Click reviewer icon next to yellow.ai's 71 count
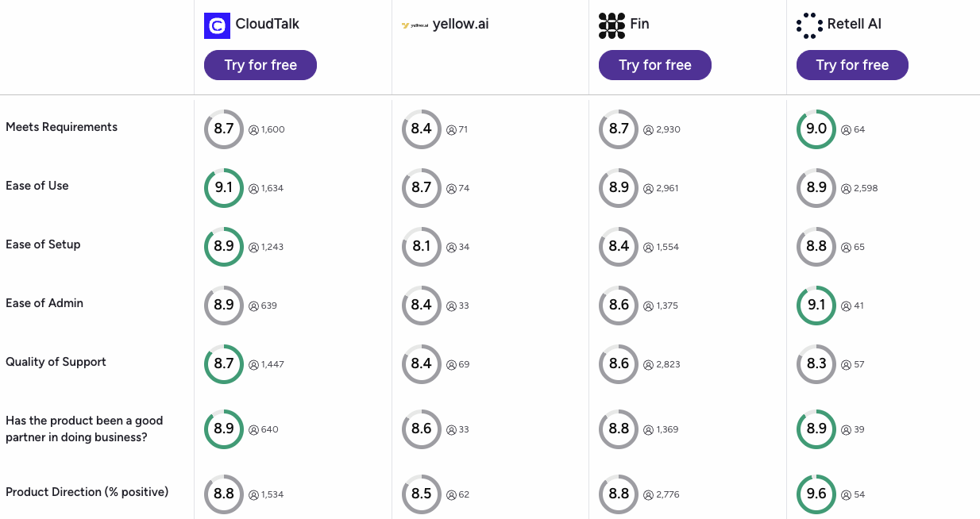Image resolution: width=980 pixels, height=519 pixels. point(451,129)
